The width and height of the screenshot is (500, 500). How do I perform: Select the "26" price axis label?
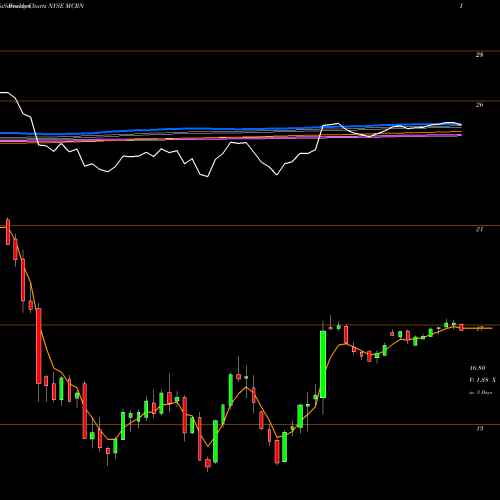click(479, 105)
